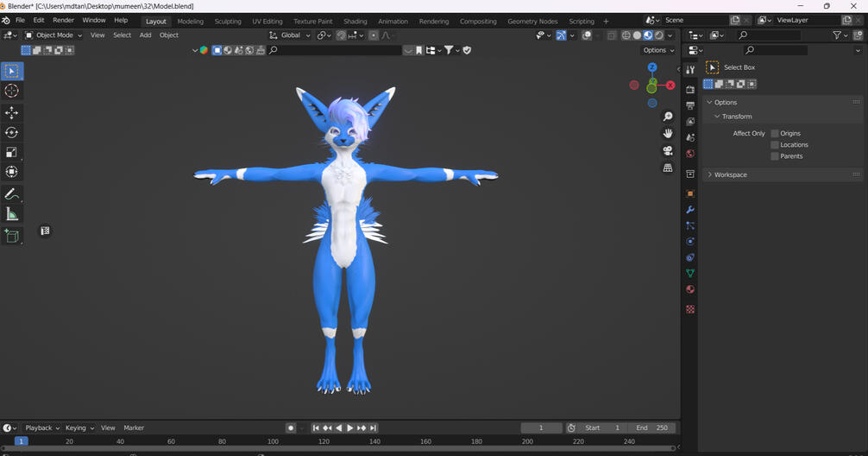Open the Render properties tab
Image resolution: width=868 pixels, height=456 pixels.
(690, 89)
